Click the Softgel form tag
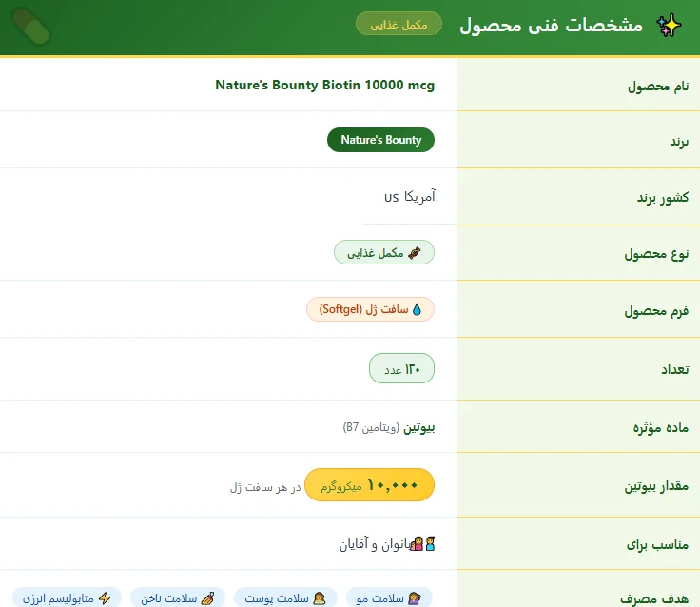The width and height of the screenshot is (700, 607). click(x=370, y=309)
